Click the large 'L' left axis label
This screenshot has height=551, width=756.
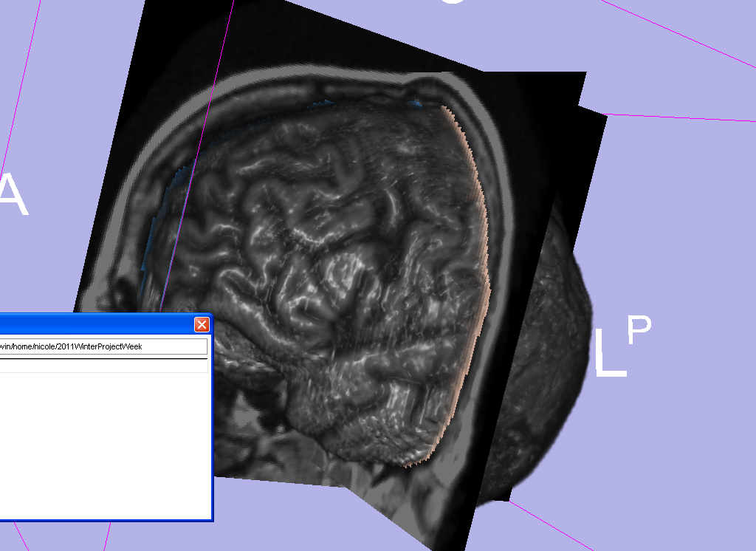click(610, 355)
